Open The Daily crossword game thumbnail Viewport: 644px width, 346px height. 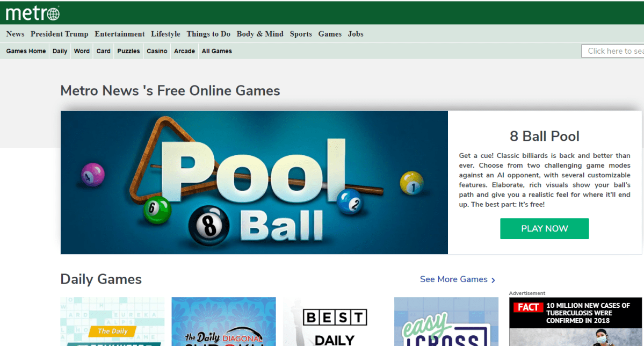click(x=112, y=321)
